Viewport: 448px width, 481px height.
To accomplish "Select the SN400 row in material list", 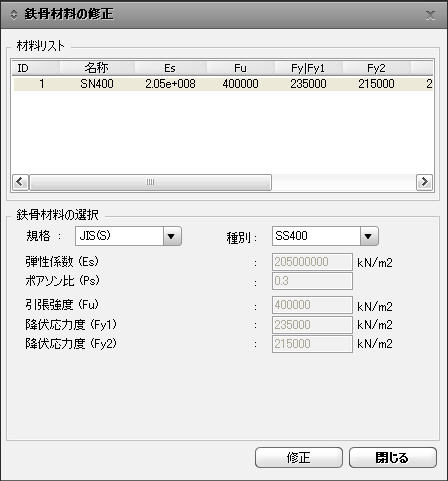I will tap(223, 84).
